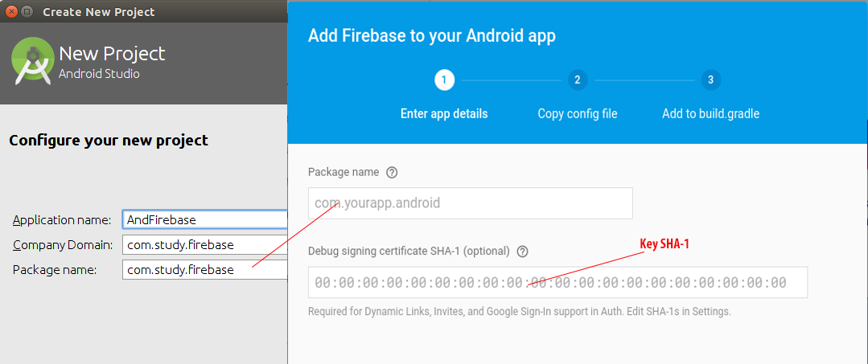Focus the Application name field containing AndFirebase

tap(205, 219)
